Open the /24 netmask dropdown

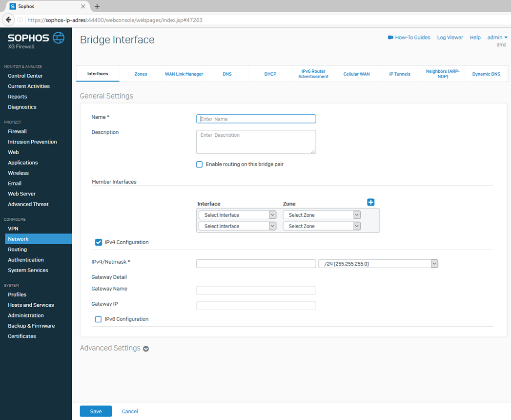378,264
